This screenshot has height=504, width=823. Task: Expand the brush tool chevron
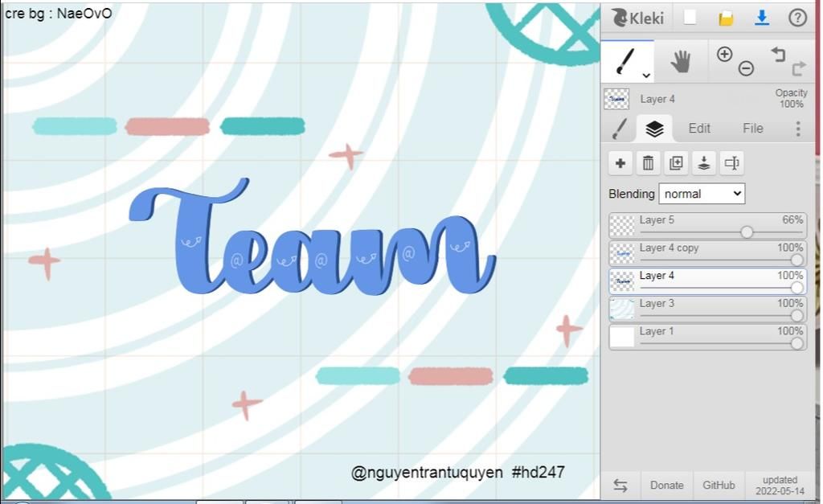pyautogui.click(x=647, y=76)
